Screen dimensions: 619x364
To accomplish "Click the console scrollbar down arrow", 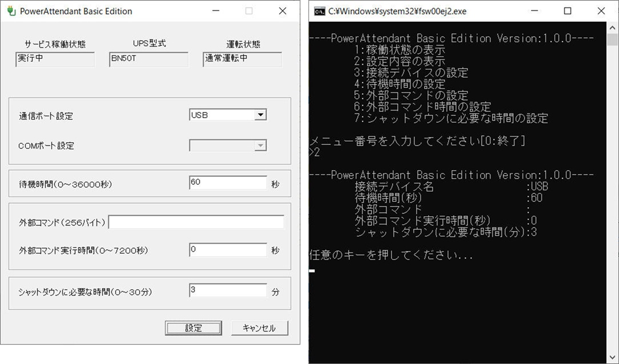I will point(612,357).
